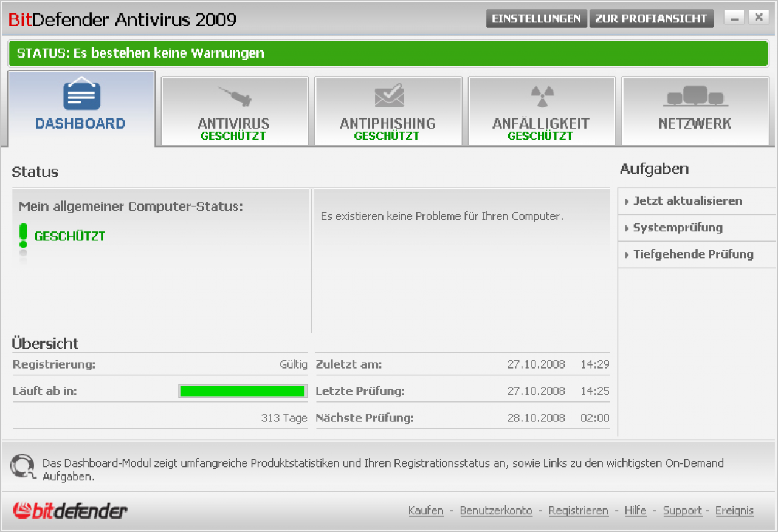Click arrow next to Tiefgehende Prüfung
Screen dimensions: 778x532
point(627,255)
